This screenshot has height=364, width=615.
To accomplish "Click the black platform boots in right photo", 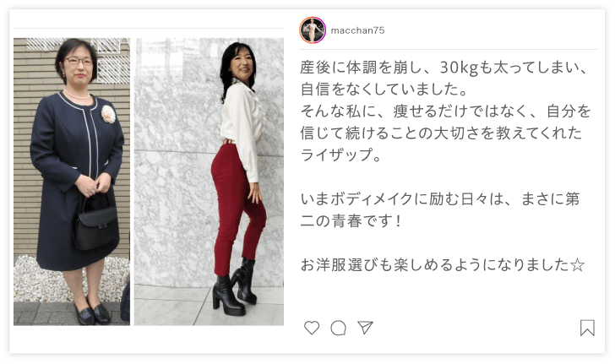I will click(235, 287).
